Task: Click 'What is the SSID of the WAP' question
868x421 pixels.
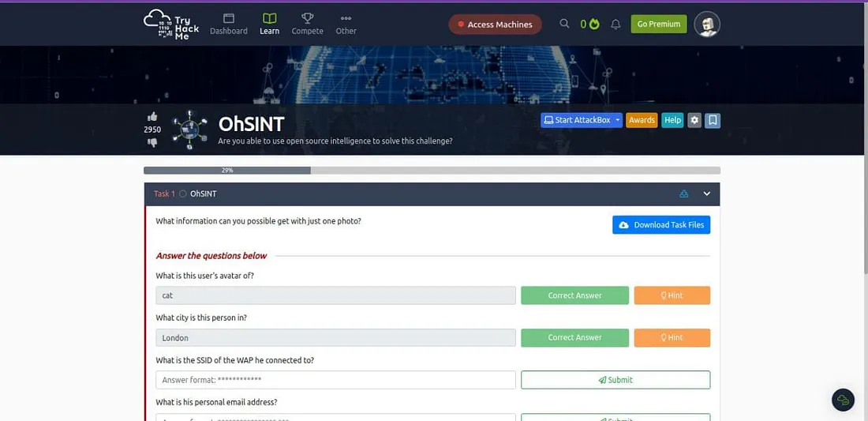Action: pyautogui.click(x=234, y=360)
